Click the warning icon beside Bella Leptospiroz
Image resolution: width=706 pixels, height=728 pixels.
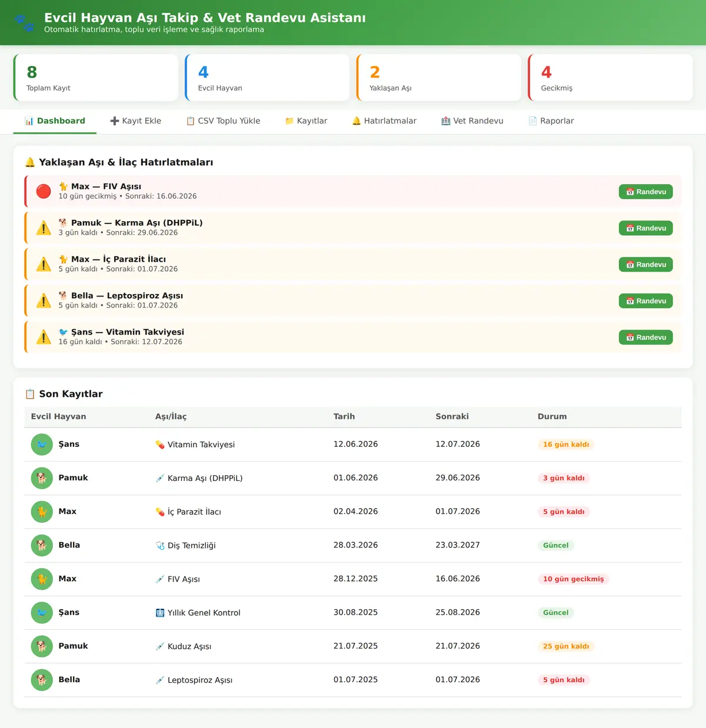tap(44, 300)
